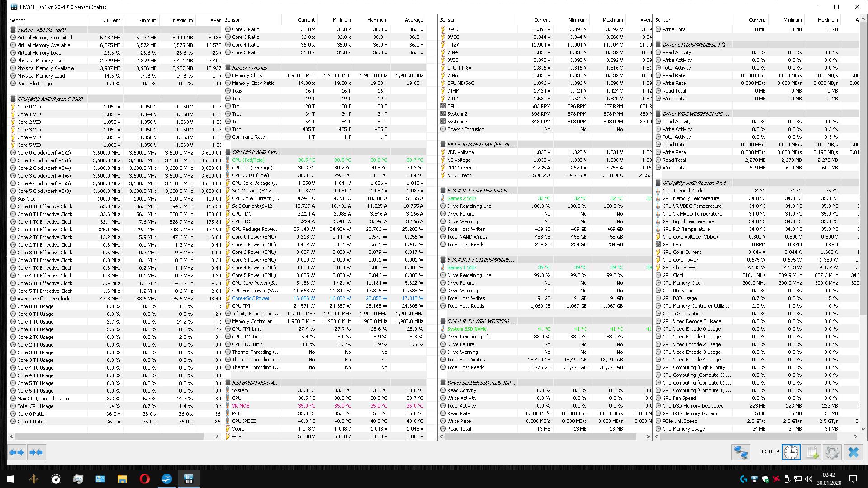Click the reset clock timer icon
Screen dimensions: 868x488
[791, 452]
